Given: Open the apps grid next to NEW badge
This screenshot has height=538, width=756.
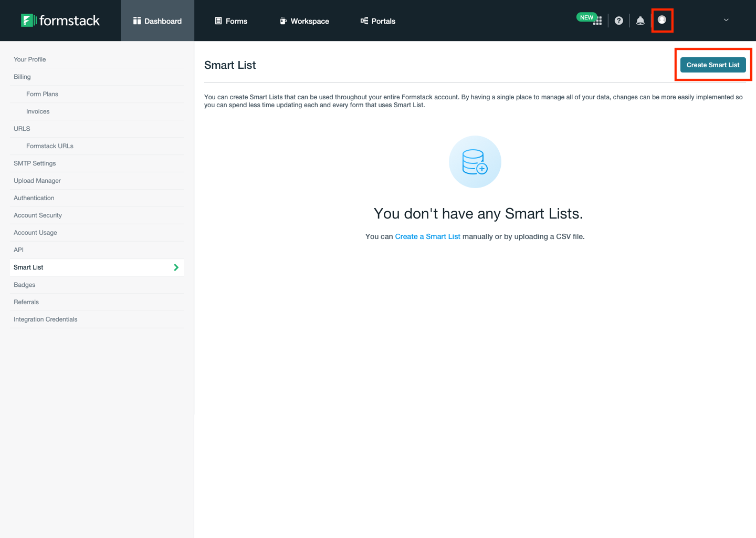Looking at the screenshot, I should click(598, 20).
